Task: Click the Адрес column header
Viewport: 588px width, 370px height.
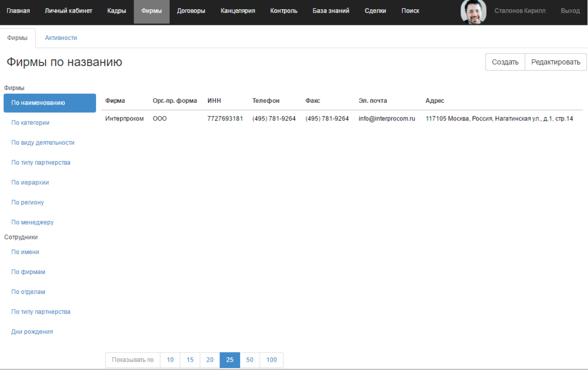Action: tap(435, 101)
